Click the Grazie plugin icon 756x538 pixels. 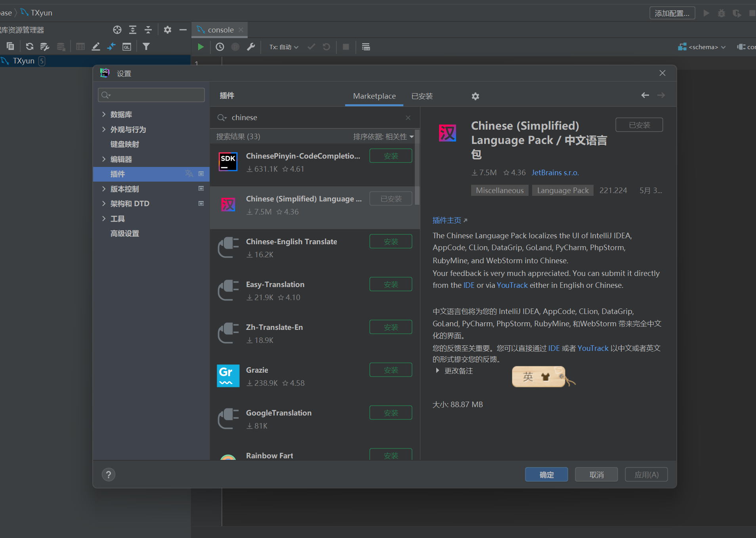coord(228,376)
